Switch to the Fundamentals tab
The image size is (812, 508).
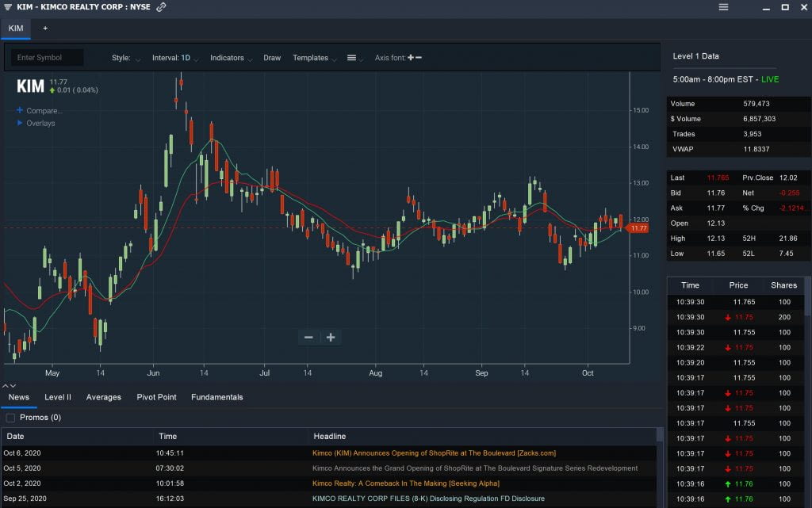217,397
